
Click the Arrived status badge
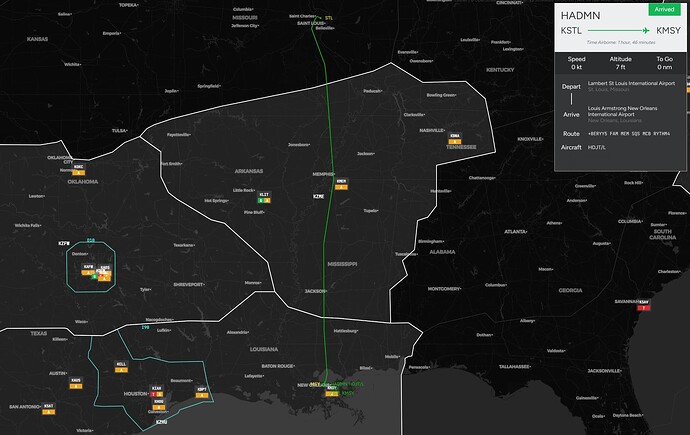coord(664,9)
